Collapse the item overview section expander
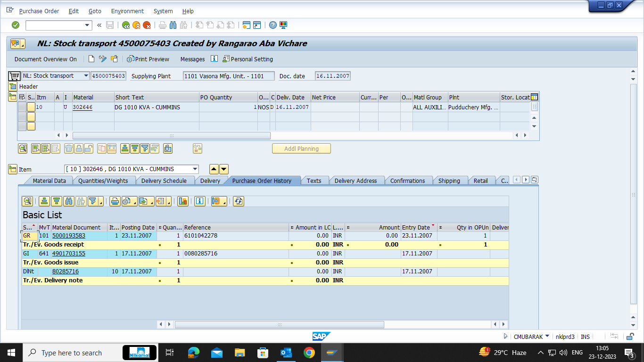Image resolution: width=644 pixels, height=362 pixels. [13, 97]
